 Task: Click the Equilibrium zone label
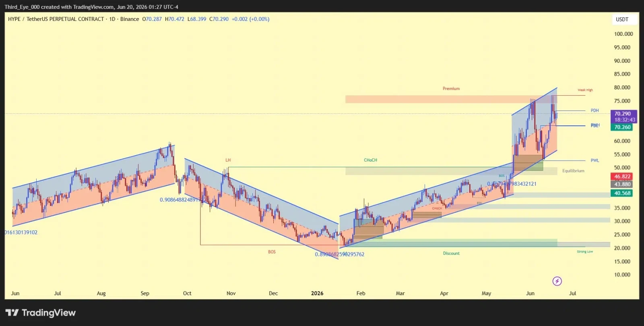[573, 171]
